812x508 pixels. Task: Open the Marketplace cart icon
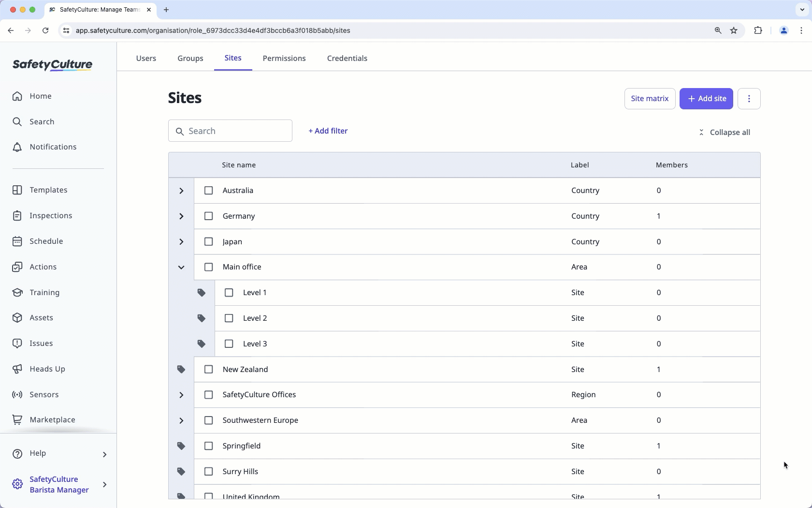point(17,420)
